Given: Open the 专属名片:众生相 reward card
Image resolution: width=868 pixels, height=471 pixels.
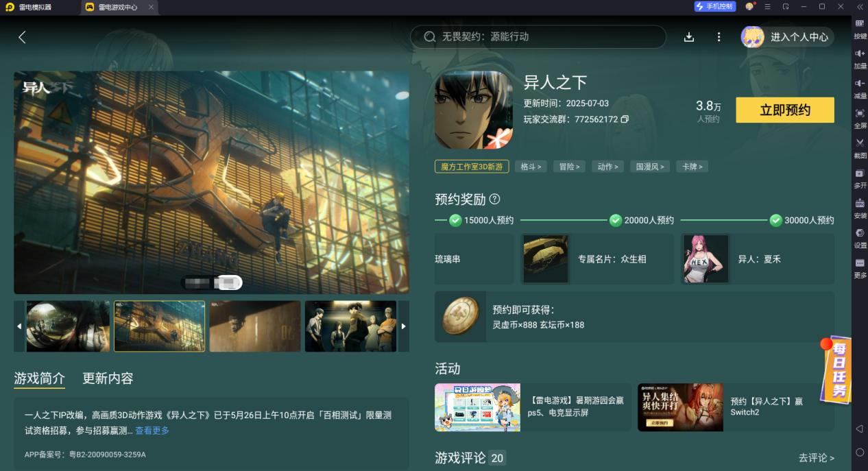Looking at the screenshot, I should click(x=597, y=259).
